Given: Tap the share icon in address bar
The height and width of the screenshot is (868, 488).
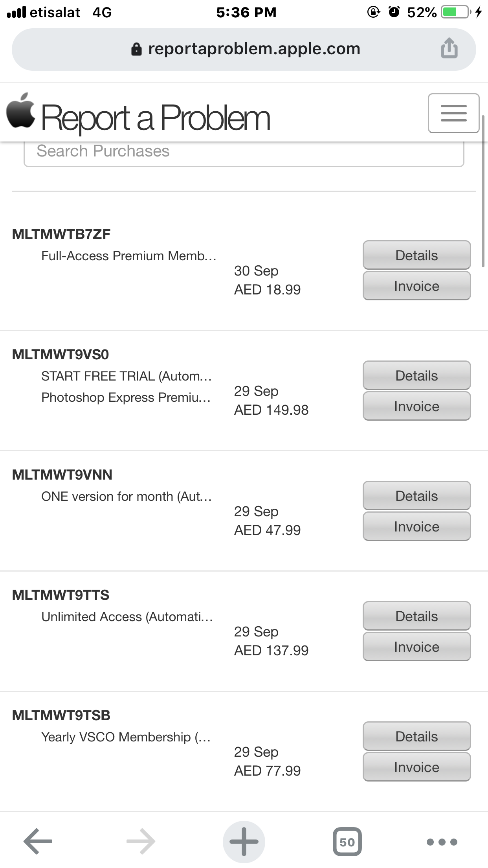Looking at the screenshot, I should point(449,48).
